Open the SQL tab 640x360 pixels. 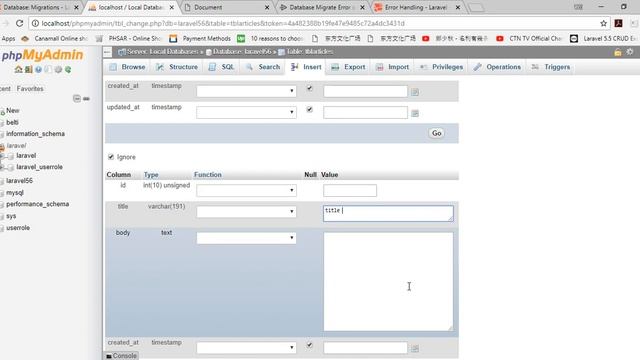[x=221, y=67]
